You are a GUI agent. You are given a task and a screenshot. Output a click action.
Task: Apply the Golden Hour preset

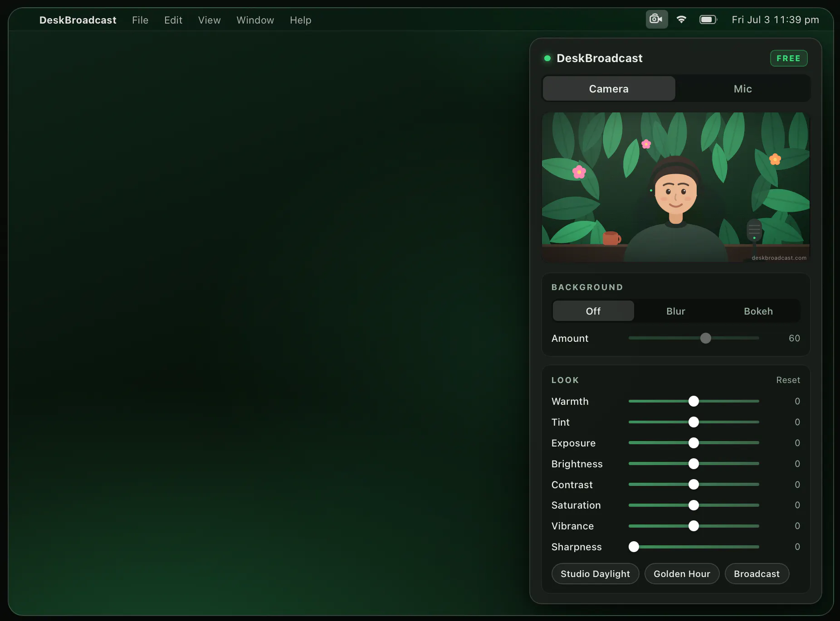coord(682,574)
